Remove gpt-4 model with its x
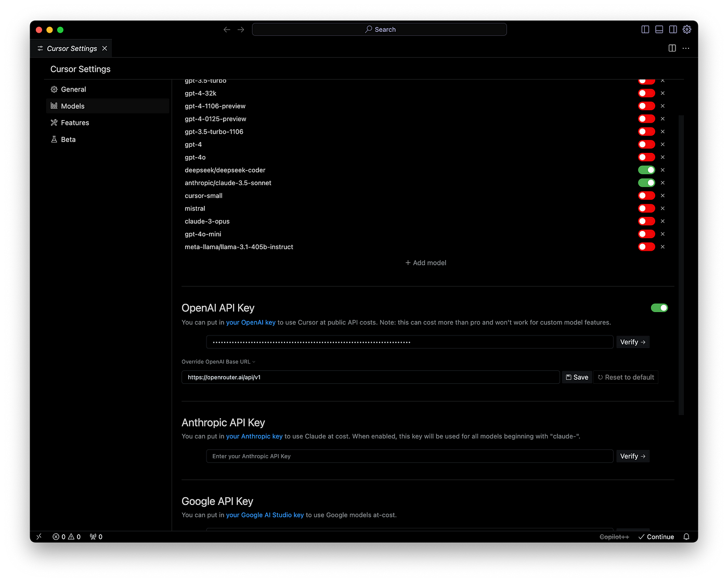The width and height of the screenshot is (728, 582). click(662, 145)
